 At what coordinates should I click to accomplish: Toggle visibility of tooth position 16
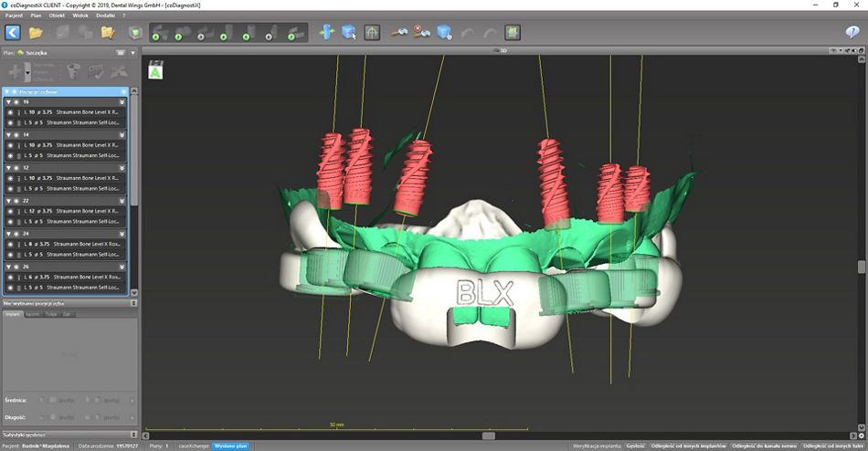pos(16,102)
